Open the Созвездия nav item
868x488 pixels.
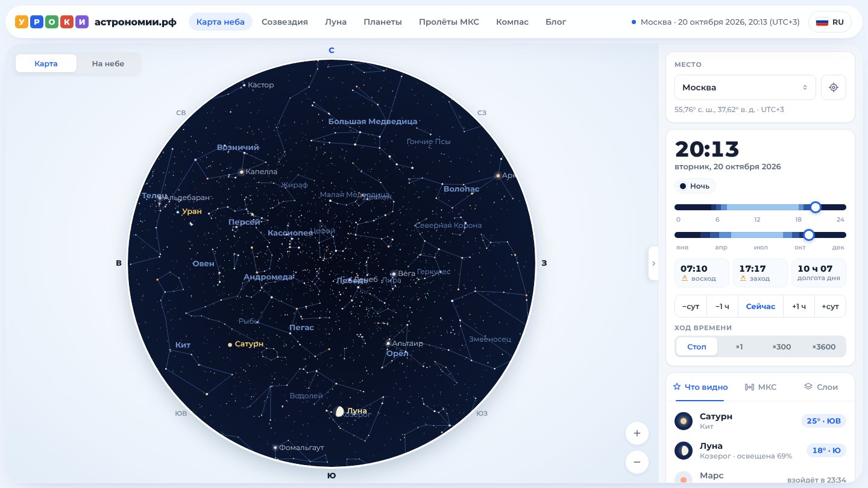285,22
